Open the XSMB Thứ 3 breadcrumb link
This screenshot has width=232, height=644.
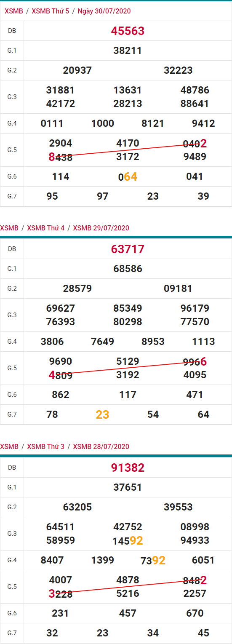46,446
